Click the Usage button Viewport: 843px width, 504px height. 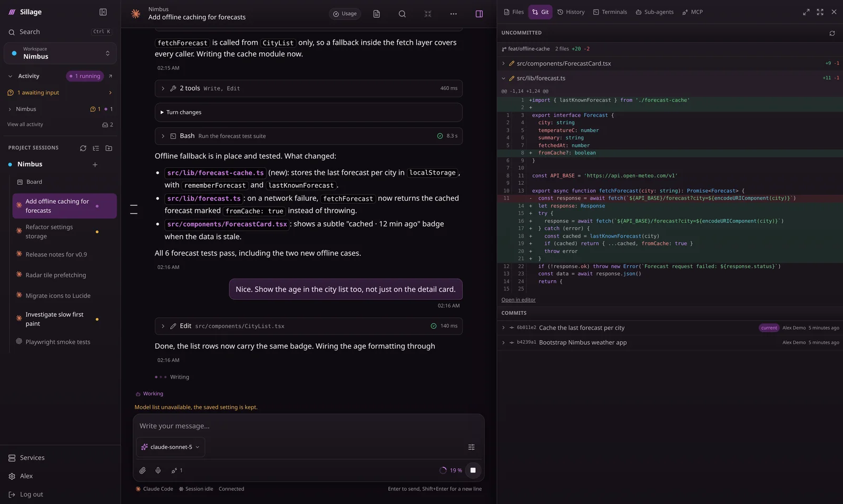345,14
